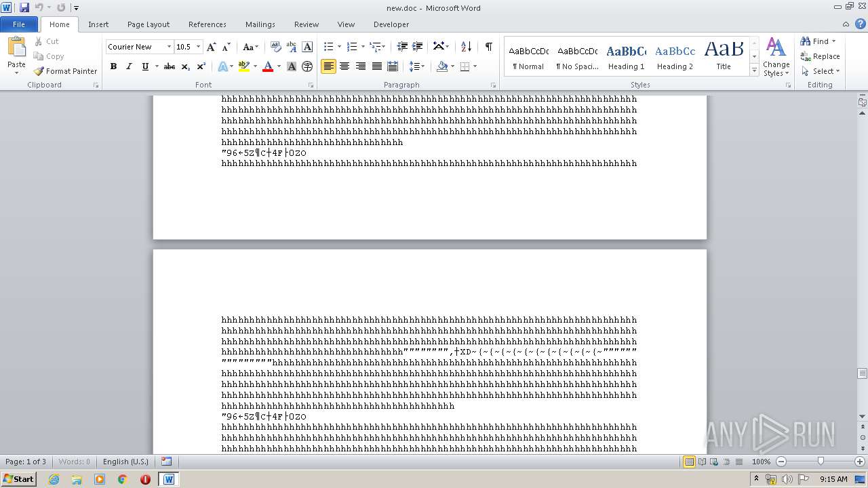The width and height of the screenshot is (868, 488).
Task: Click the Increase Indent icon
Action: click(418, 47)
